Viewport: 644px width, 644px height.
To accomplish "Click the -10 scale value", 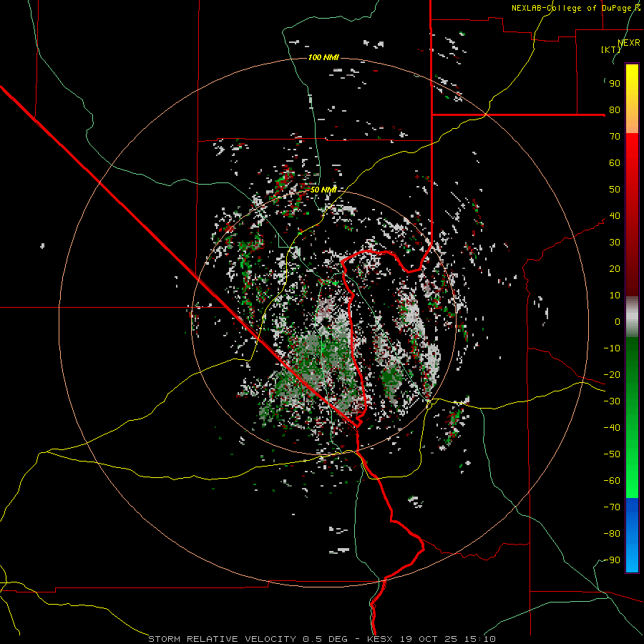I will tap(612, 348).
